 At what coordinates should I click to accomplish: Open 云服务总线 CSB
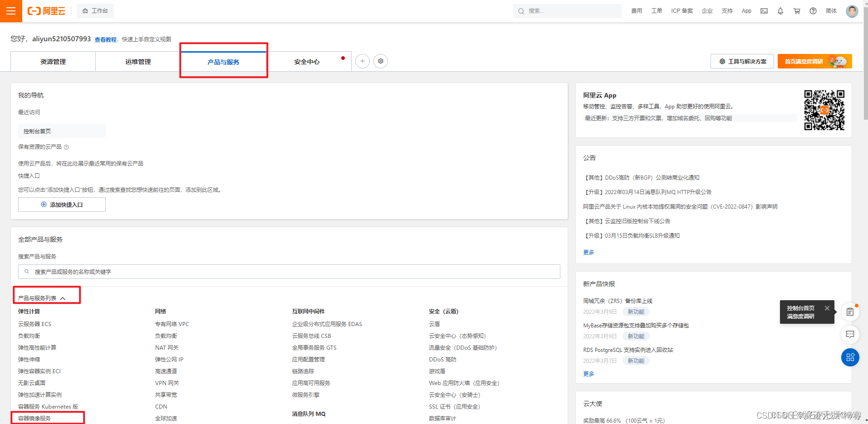coord(312,336)
